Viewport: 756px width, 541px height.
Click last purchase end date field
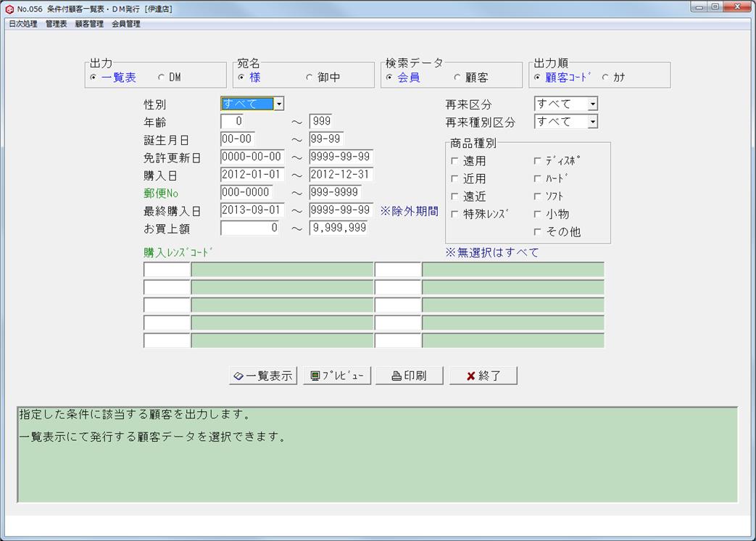click(x=341, y=210)
